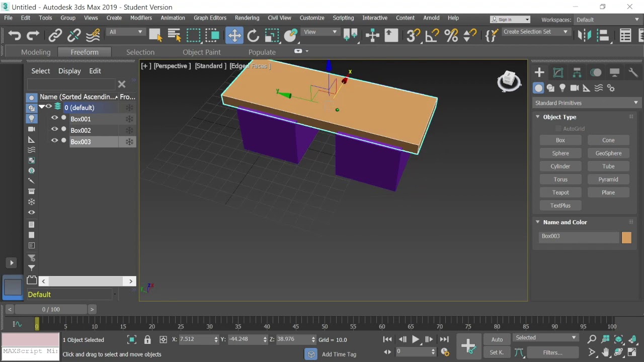Toggle visibility eye of Box001
Image resolution: width=644 pixels, height=362 pixels.
pyautogui.click(x=54, y=118)
